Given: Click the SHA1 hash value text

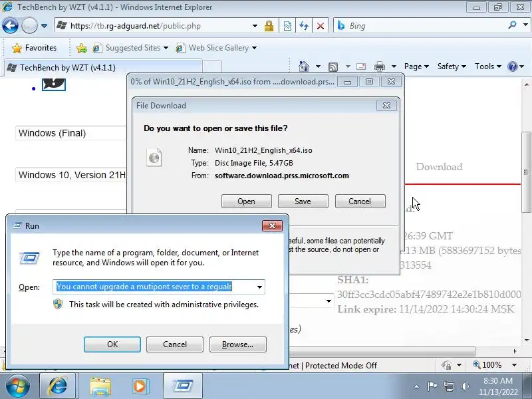Looking at the screenshot, I should click(429, 294).
